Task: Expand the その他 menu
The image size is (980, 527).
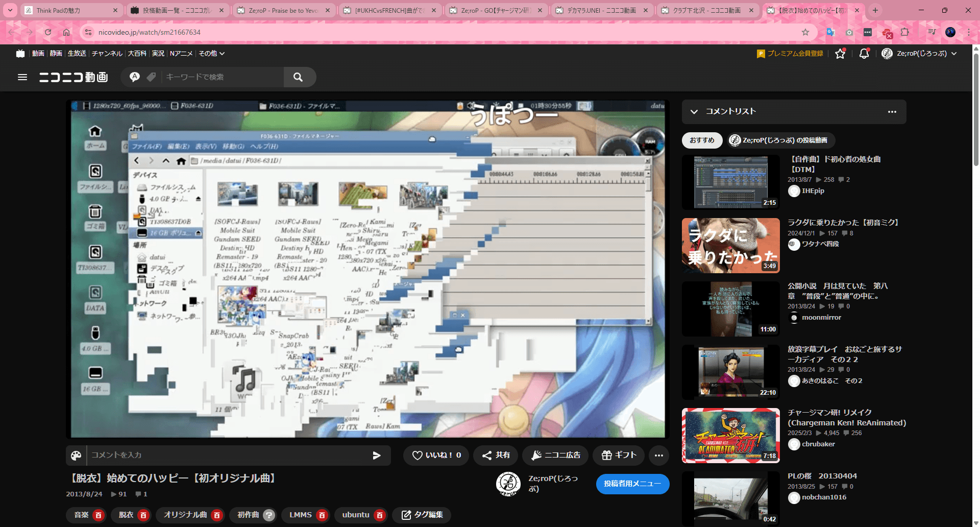Action: coord(211,53)
